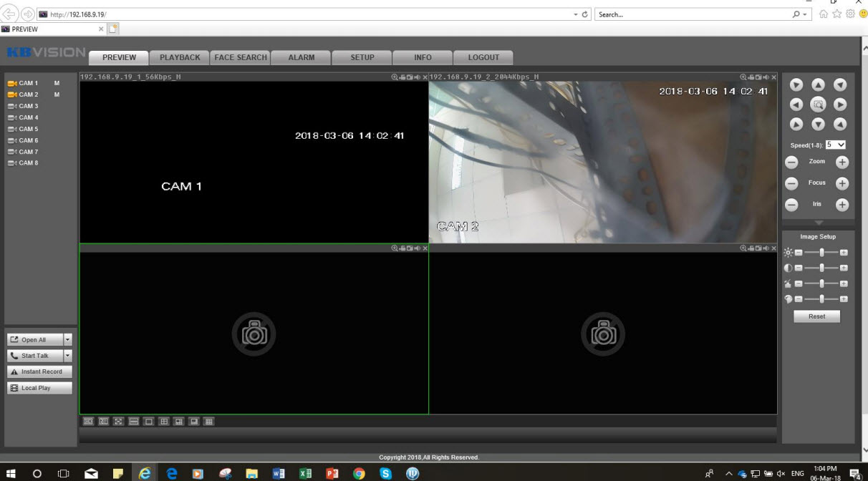The height and width of the screenshot is (481, 868).
Task: Toggle audio on the CAM 2 video window
Action: click(x=766, y=77)
